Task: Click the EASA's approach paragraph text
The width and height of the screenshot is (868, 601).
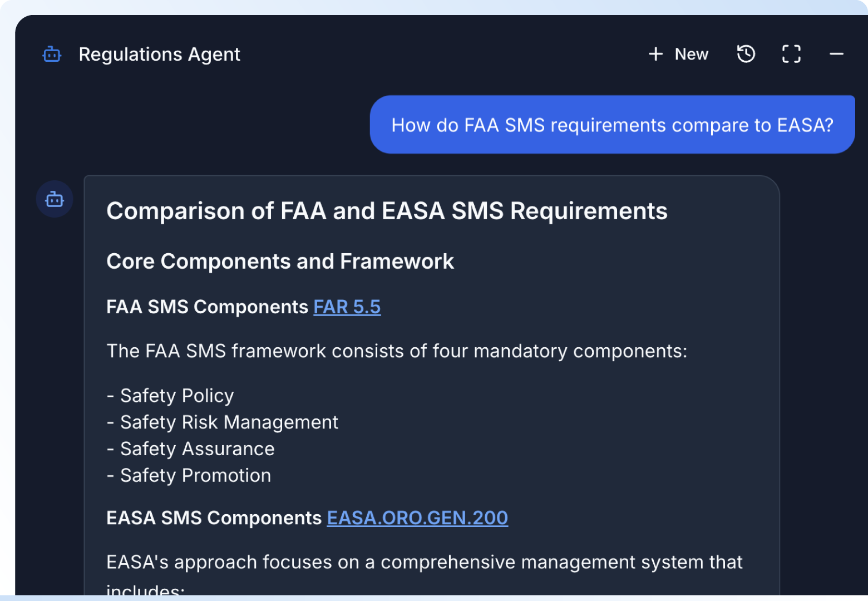Action: pyautogui.click(x=424, y=563)
